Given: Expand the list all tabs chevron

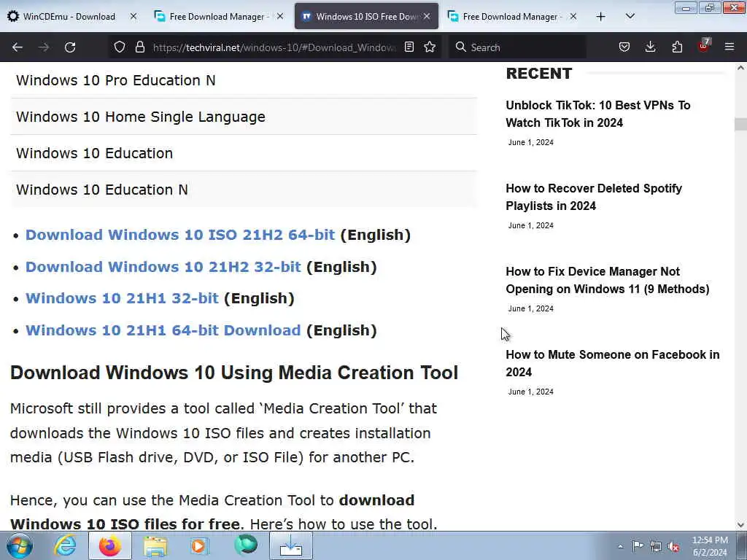Looking at the screenshot, I should pos(630,17).
